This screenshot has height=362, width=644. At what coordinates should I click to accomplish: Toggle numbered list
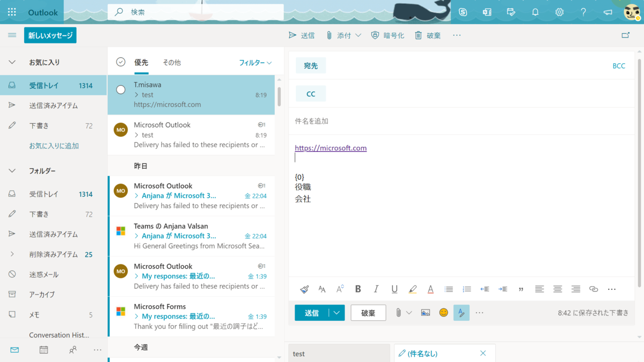tap(467, 289)
